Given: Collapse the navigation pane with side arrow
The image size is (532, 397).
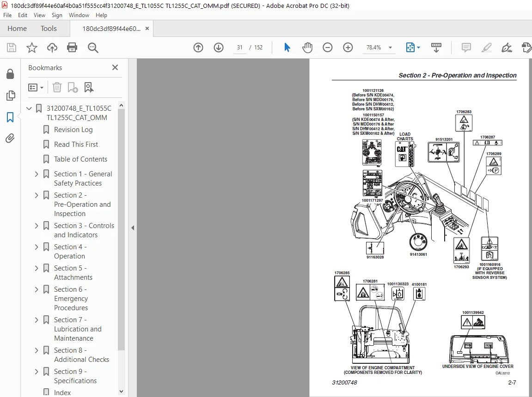Looking at the screenshot, I should [x=133, y=228].
